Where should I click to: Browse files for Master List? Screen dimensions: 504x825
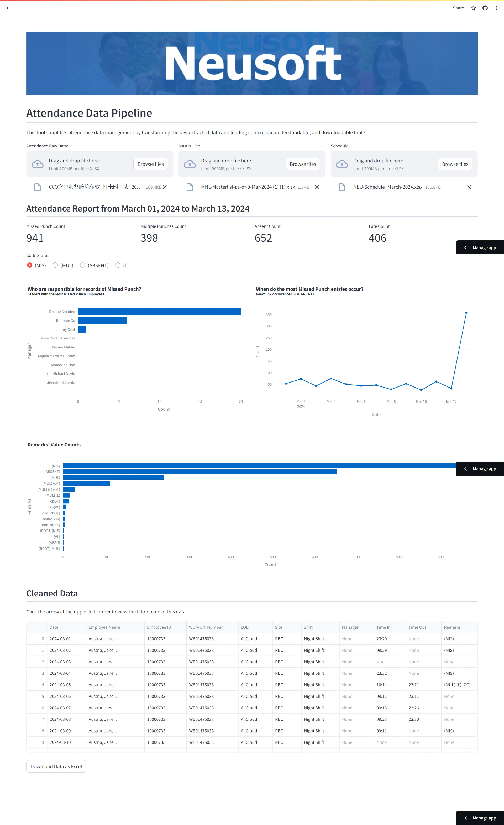[303, 164]
